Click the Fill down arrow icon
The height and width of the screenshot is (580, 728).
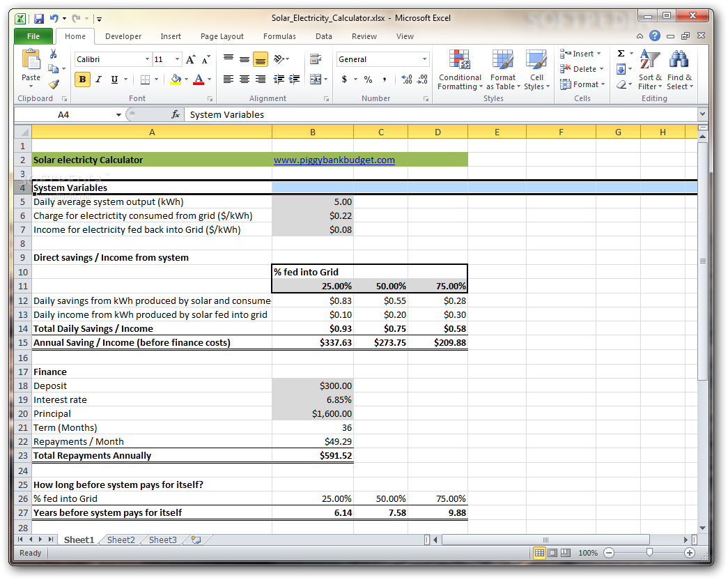coord(621,69)
